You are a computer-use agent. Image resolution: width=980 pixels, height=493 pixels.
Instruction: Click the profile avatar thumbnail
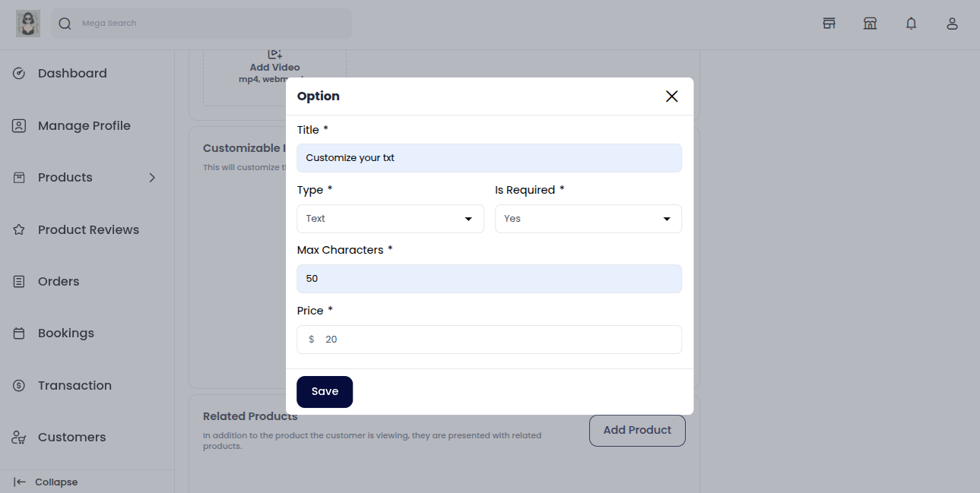28,24
